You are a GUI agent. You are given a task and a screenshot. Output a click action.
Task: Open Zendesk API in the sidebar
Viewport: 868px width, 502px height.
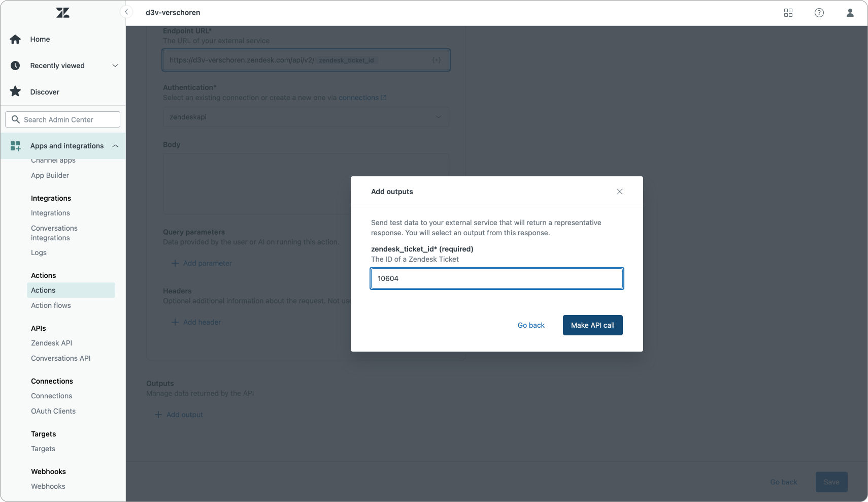[51, 343]
